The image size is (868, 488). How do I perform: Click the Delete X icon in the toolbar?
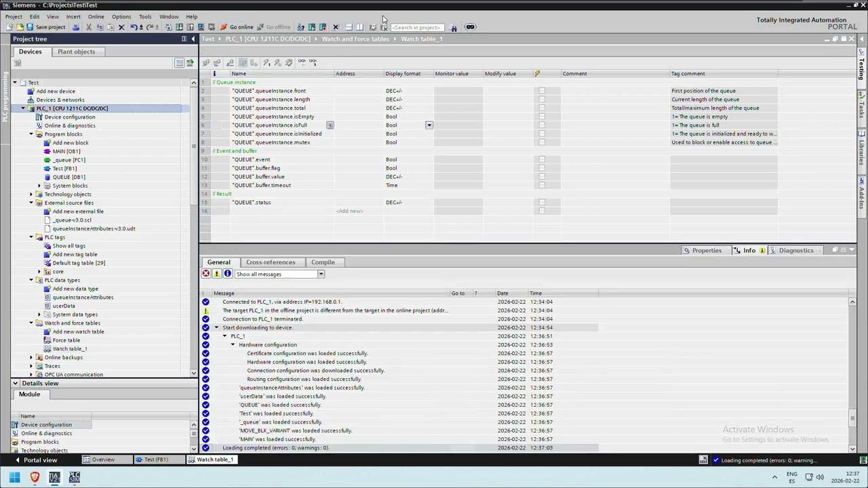tap(121, 27)
